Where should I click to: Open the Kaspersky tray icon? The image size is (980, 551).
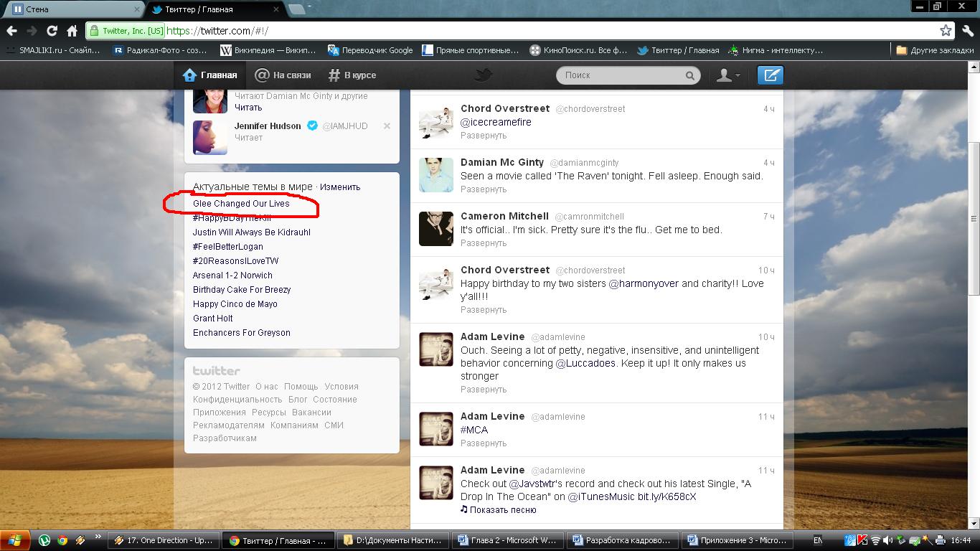tap(862, 540)
